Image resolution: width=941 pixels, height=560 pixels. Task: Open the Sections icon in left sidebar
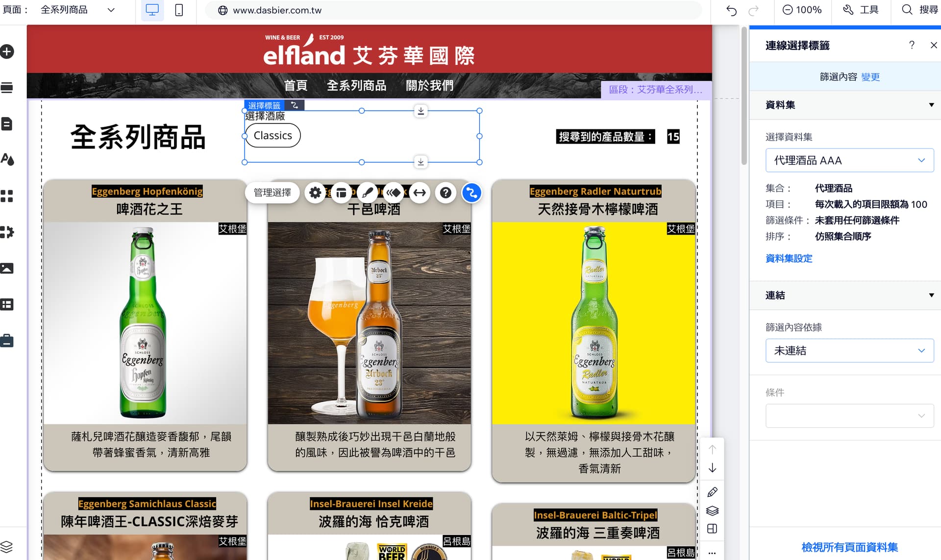[7, 88]
